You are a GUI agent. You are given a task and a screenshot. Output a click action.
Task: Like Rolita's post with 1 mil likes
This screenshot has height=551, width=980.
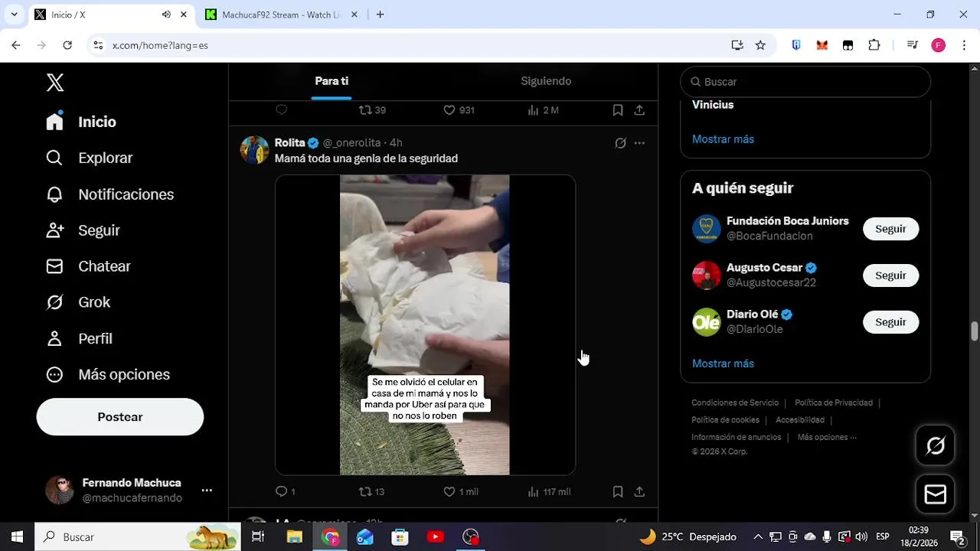click(x=461, y=491)
